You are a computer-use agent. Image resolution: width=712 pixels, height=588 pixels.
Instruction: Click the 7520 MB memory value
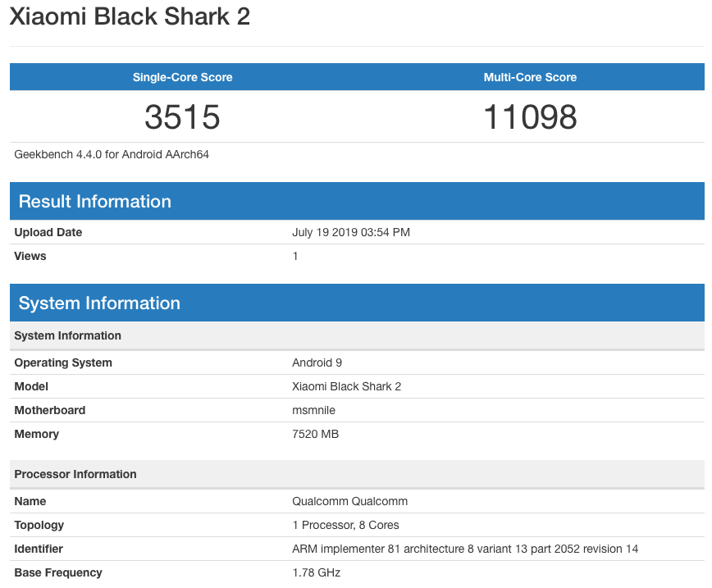pos(315,434)
